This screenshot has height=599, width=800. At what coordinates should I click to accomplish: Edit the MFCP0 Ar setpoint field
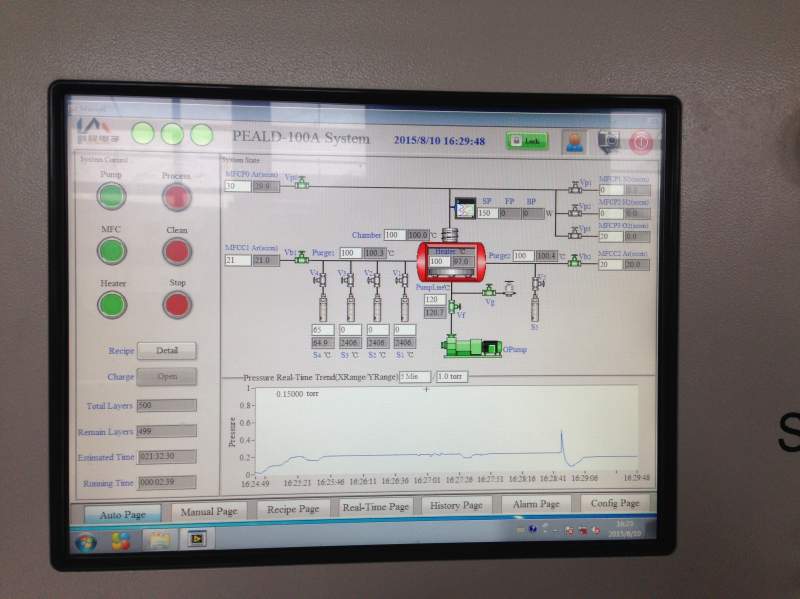[x=238, y=186]
